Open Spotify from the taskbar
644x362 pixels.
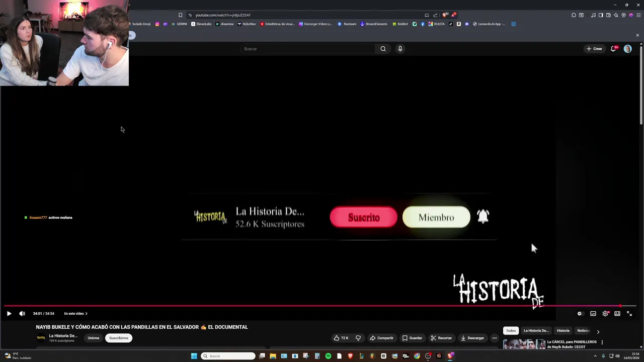point(328,356)
